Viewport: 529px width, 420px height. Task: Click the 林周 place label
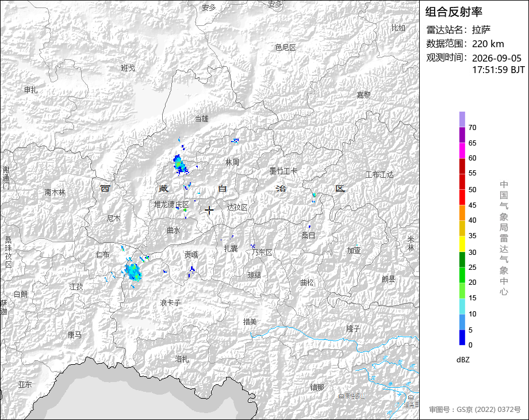(x=232, y=162)
